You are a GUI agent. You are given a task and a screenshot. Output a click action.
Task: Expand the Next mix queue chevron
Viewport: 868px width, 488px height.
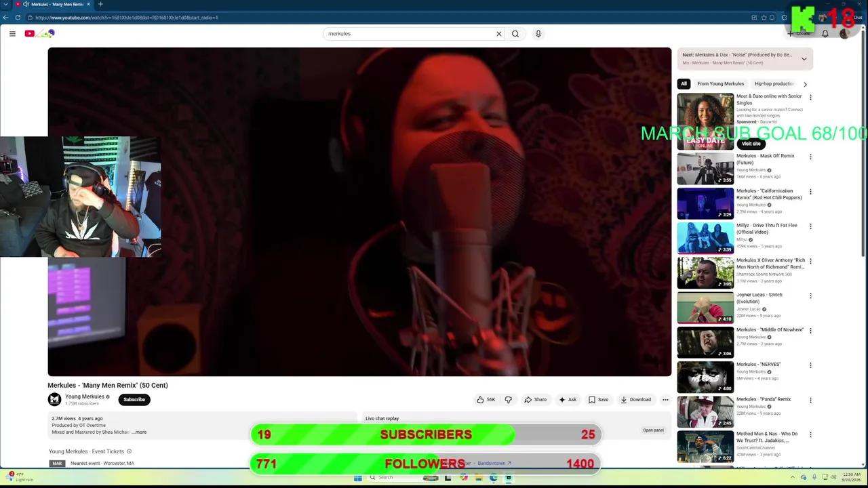(804, 59)
